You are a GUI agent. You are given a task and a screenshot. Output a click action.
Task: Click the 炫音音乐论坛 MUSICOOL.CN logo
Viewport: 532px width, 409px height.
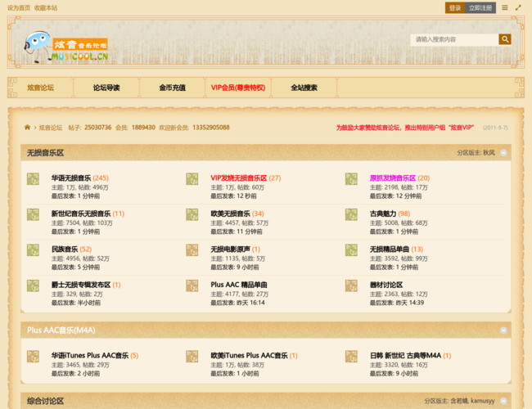pyautogui.click(x=66, y=47)
